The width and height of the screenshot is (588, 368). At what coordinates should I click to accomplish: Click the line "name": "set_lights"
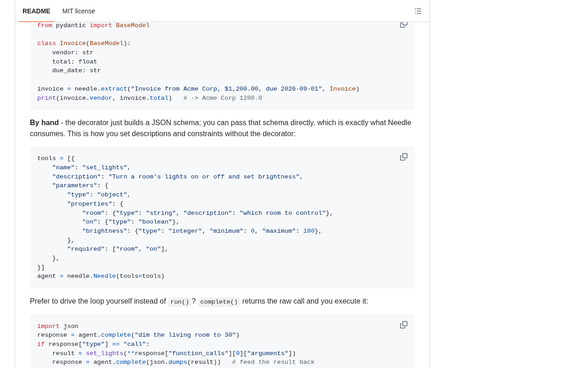(91, 167)
